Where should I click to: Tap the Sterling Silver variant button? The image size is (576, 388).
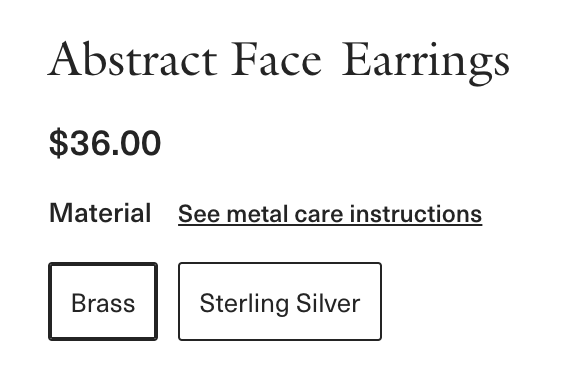[280, 301]
